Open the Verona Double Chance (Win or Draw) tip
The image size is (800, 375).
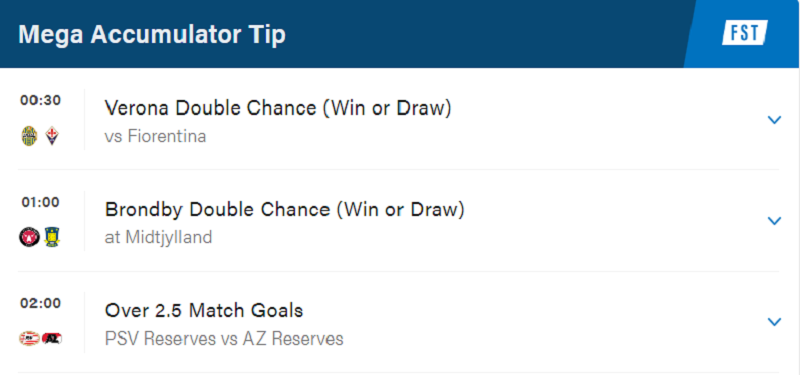pos(278,108)
